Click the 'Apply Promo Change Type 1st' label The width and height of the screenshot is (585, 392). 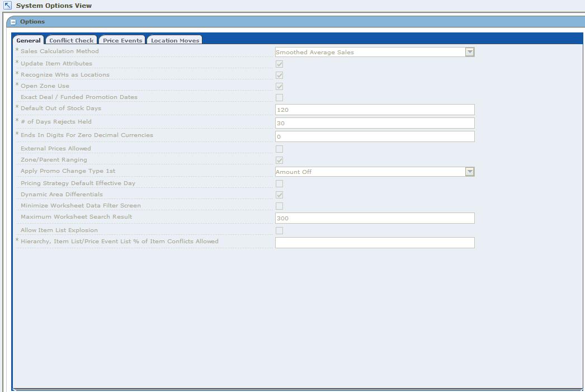[x=68, y=171]
